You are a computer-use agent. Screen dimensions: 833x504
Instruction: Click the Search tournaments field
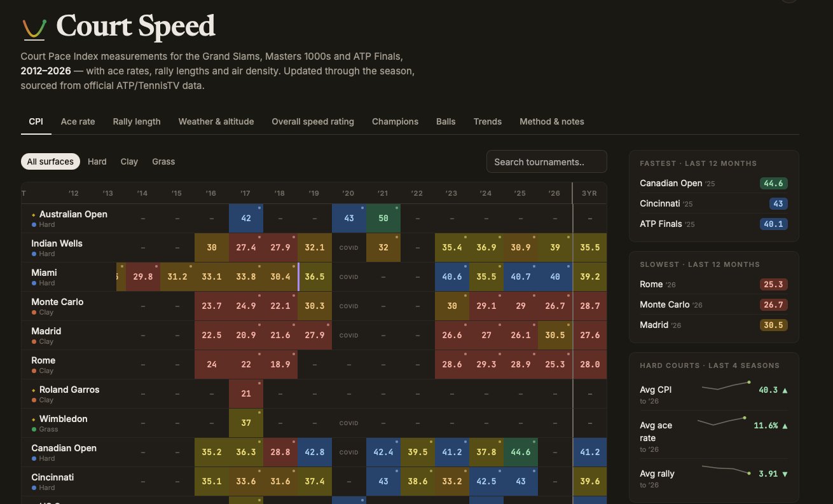tap(547, 161)
